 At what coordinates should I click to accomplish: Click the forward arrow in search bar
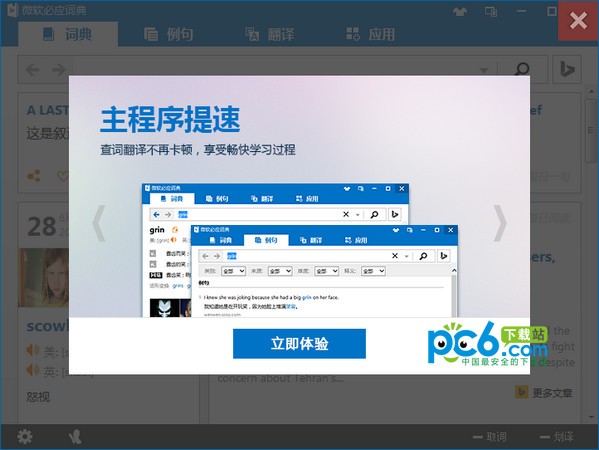click(x=58, y=70)
